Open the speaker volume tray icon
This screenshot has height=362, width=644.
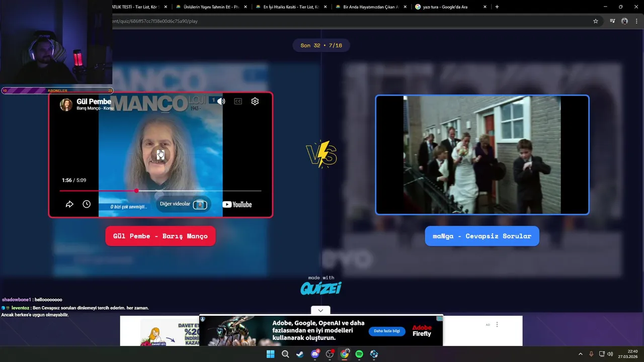tap(610, 354)
